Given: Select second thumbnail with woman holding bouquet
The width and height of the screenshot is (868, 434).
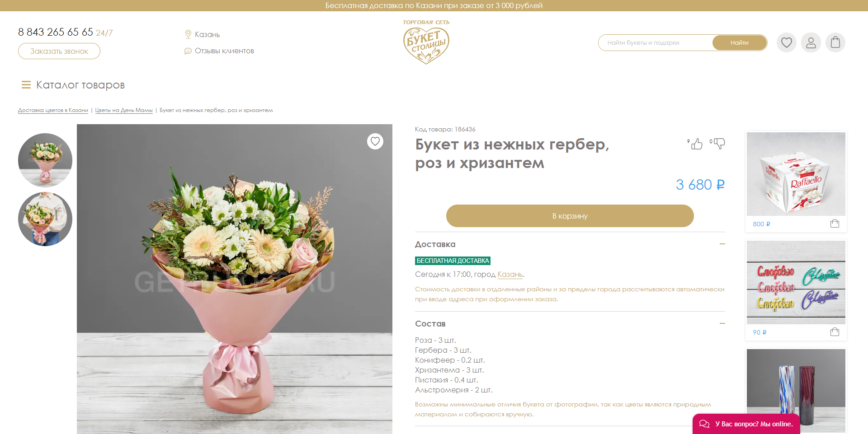Looking at the screenshot, I should click(45, 219).
